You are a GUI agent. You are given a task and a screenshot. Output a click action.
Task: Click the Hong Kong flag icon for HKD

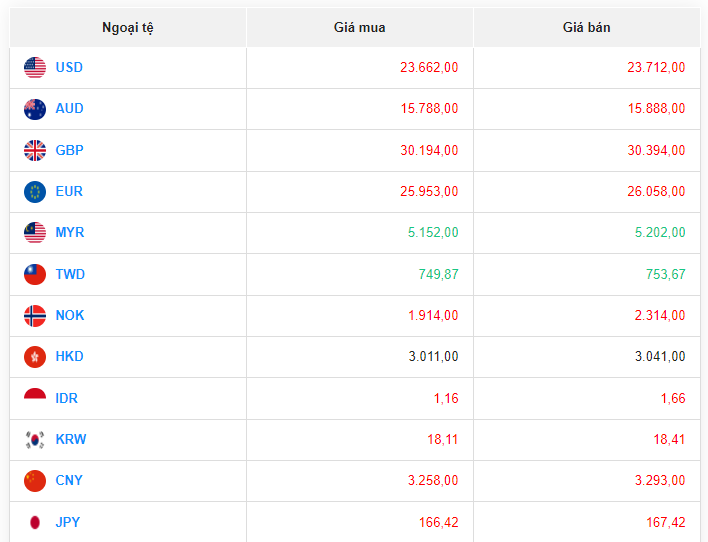[x=35, y=357]
